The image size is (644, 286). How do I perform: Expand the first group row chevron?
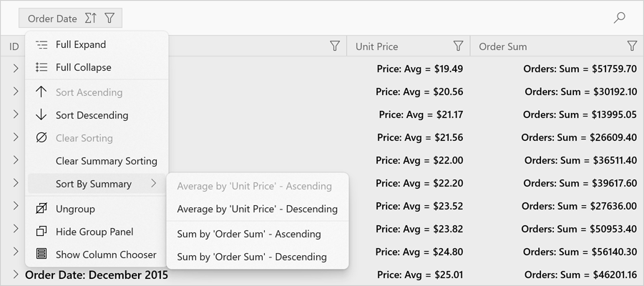(16, 69)
